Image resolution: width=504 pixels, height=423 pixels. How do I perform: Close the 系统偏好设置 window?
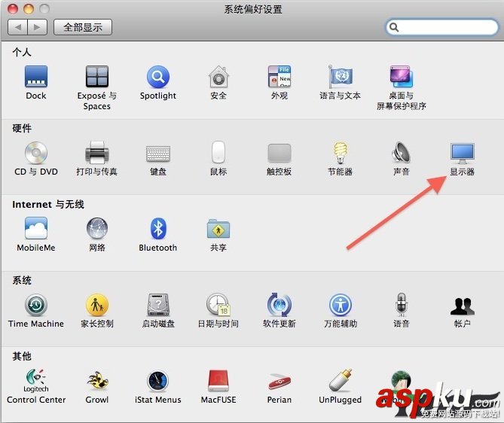coord(13,8)
